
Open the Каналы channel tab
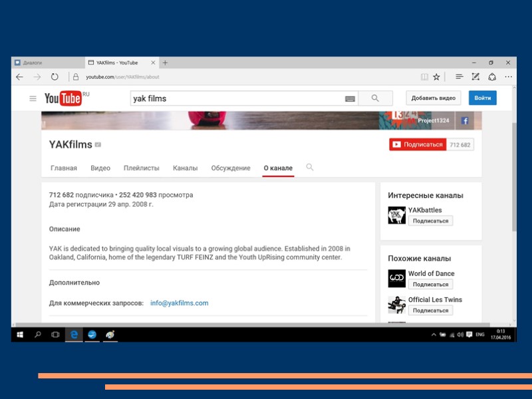tap(186, 168)
